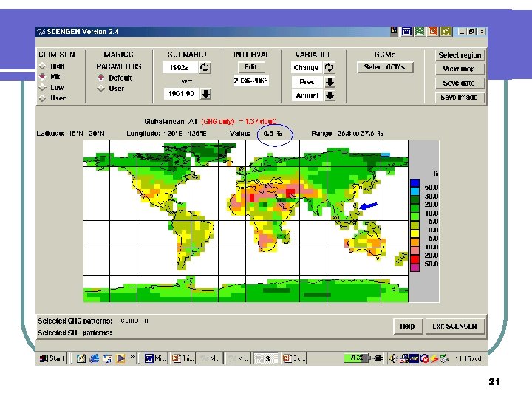The height and width of the screenshot is (399, 532).
Task: Click the Word icon in Office shortcut bar
Action: pyautogui.click(x=406, y=32)
